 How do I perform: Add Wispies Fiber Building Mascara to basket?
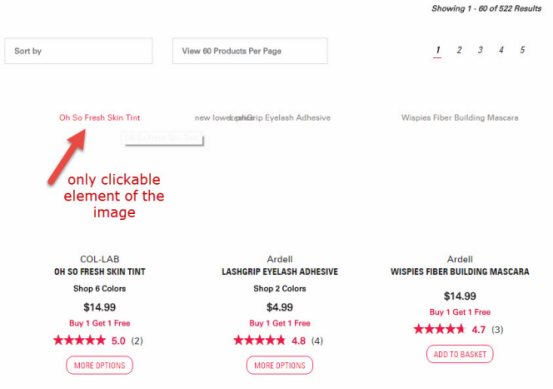(x=460, y=354)
